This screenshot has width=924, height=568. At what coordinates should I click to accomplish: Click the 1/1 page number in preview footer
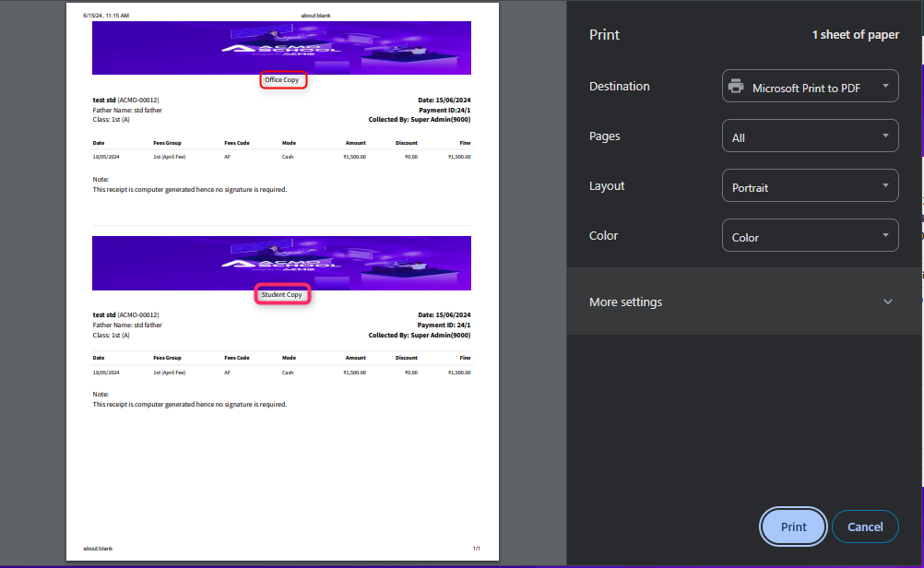coord(476,549)
